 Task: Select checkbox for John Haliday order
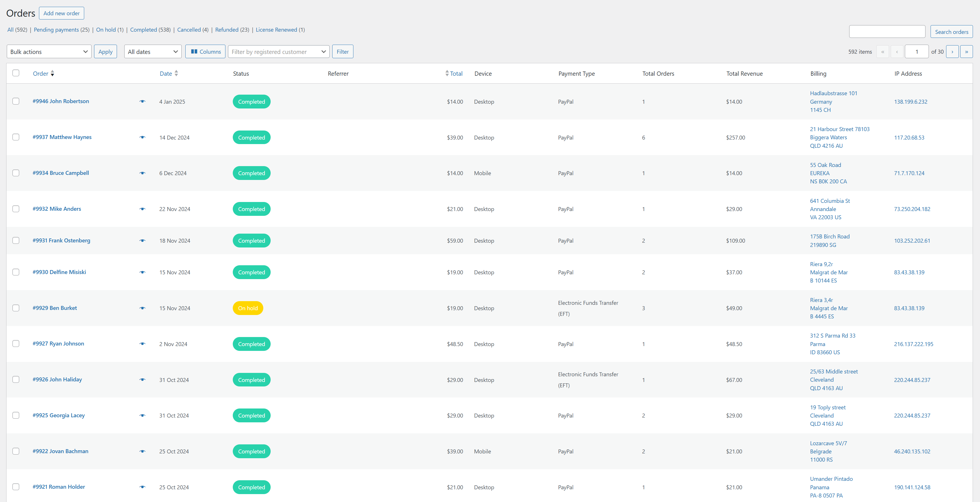click(16, 380)
